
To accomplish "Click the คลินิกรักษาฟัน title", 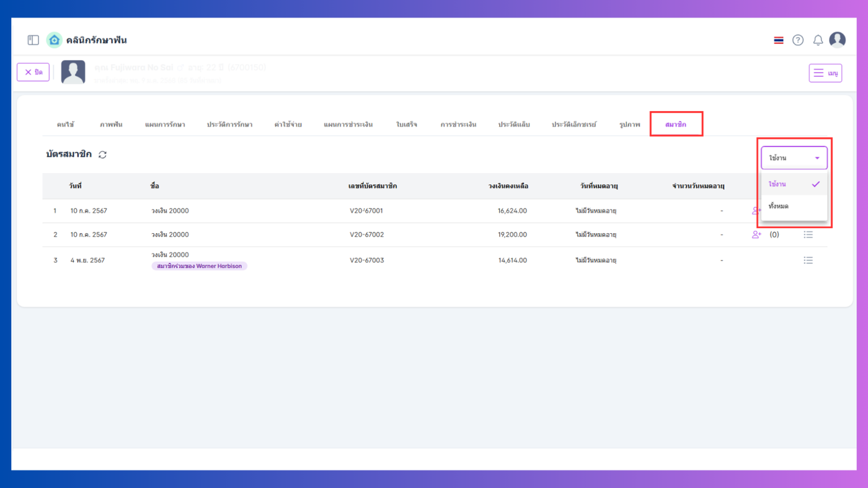I will coord(97,40).
